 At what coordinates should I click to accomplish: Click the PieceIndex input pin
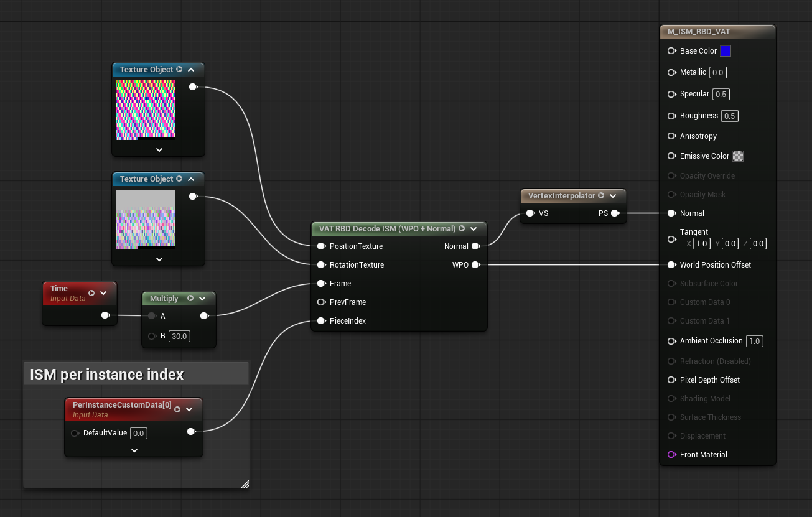(x=321, y=321)
